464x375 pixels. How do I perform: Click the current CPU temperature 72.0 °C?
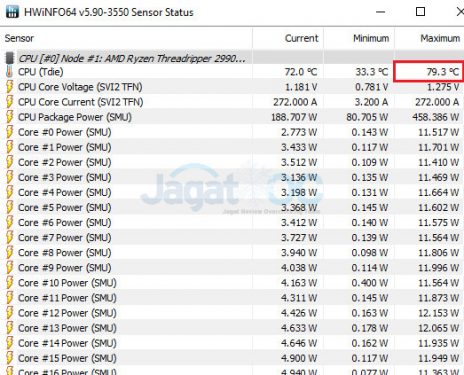tap(301, 72)
